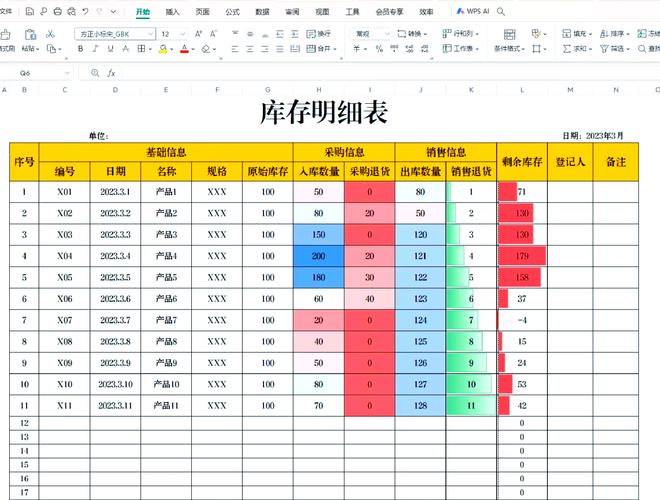Switch to the 公式 tab
The image size is (660, 500).
[232, 12]
